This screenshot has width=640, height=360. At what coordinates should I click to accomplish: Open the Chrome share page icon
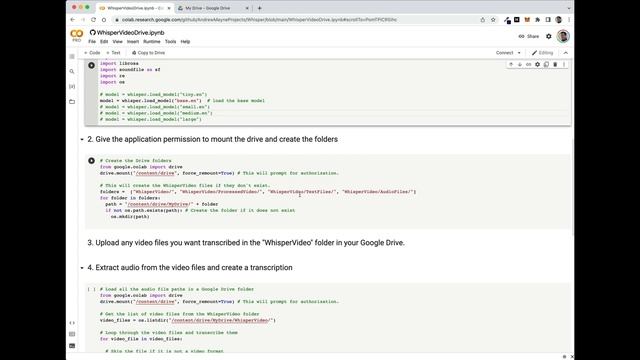click(x=483, y=20)
